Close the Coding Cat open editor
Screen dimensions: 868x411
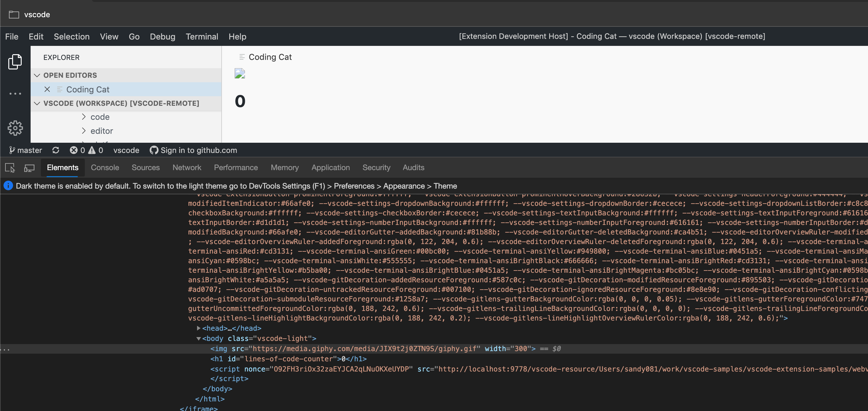pyautogui.click(x=47, y=89)
